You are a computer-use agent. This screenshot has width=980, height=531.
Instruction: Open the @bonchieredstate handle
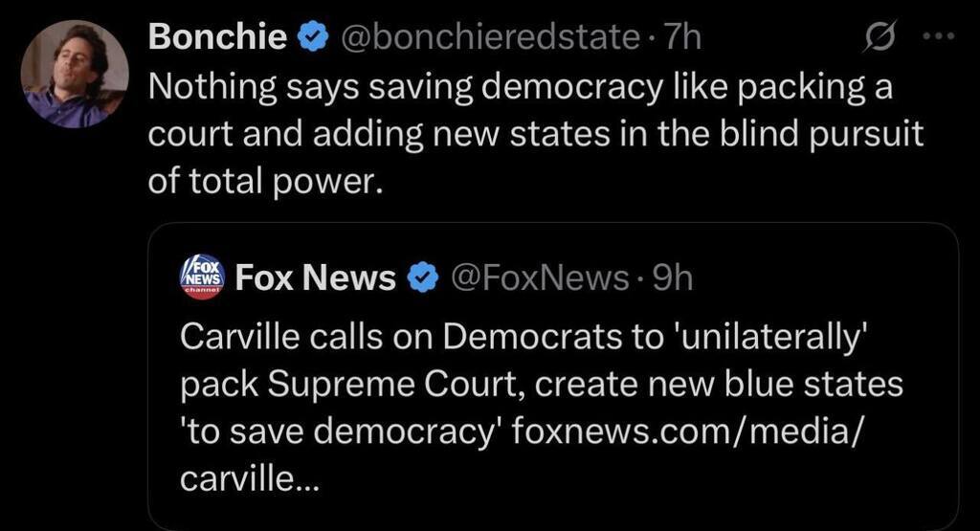(489, 38)
